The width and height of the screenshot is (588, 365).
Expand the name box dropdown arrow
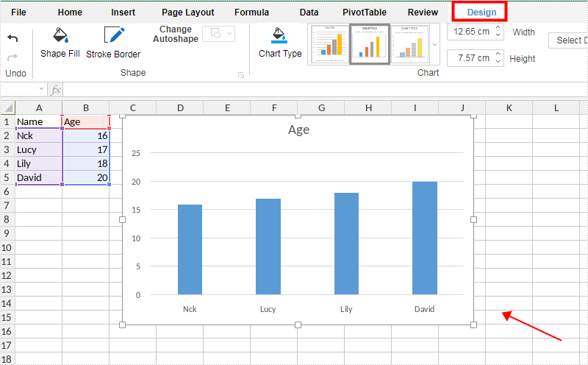pos(41,89)
